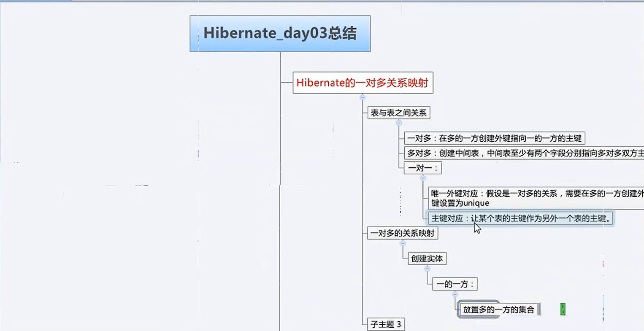The width and height of the screenshot is (644, 331).
Task: Select the 一对多：在多的一方创建外键 node
Action: click(495, 138)
